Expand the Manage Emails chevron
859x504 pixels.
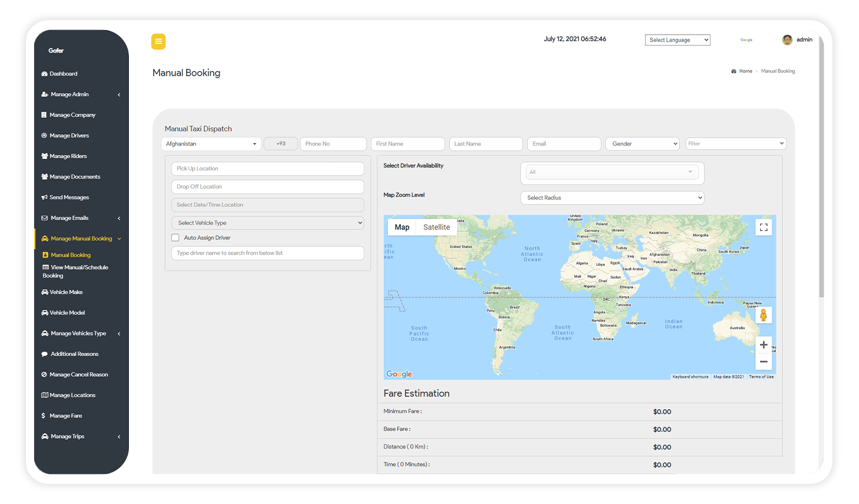119,218
